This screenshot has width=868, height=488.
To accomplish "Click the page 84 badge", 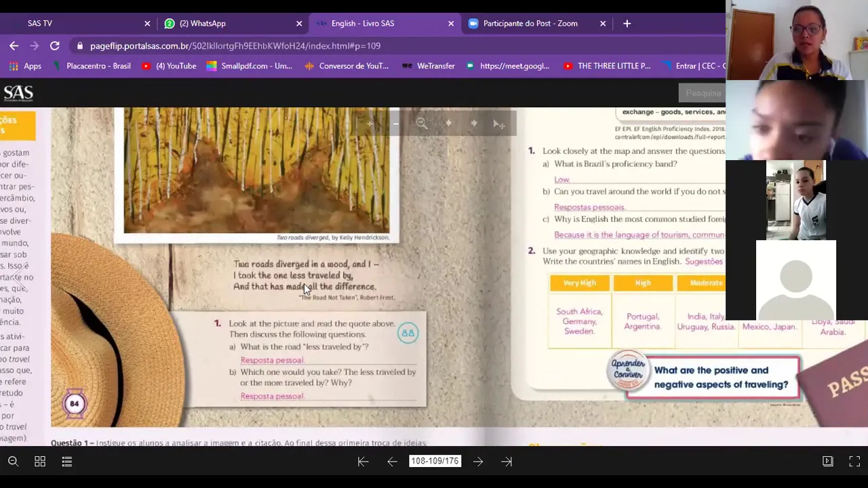I will pyautogui.click(x=75, y=404).
